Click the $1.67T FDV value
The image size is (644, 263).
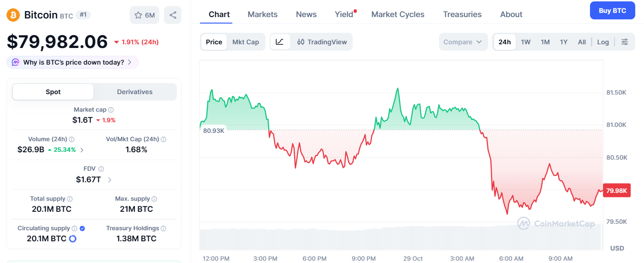coord(89,179)
